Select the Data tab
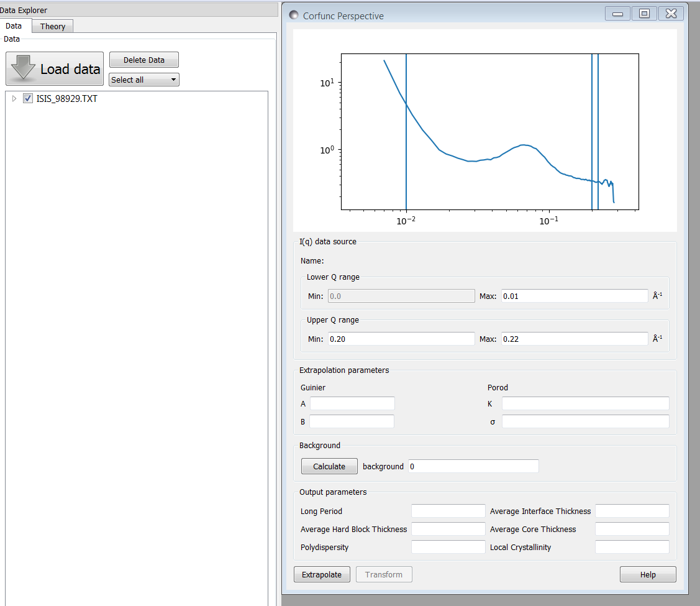 point(14,26)
